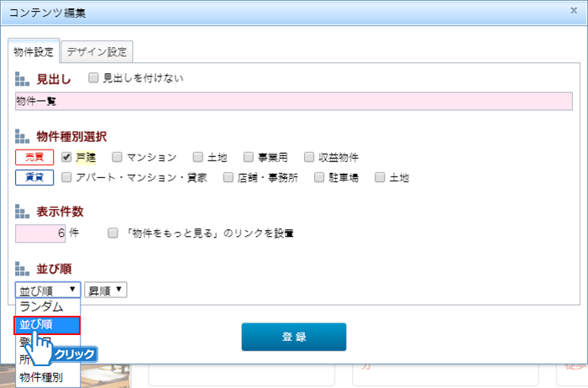Uncheck the 戸建 checkbox
The width and height of the screenshot is (588, 388).
pos(66,157)
